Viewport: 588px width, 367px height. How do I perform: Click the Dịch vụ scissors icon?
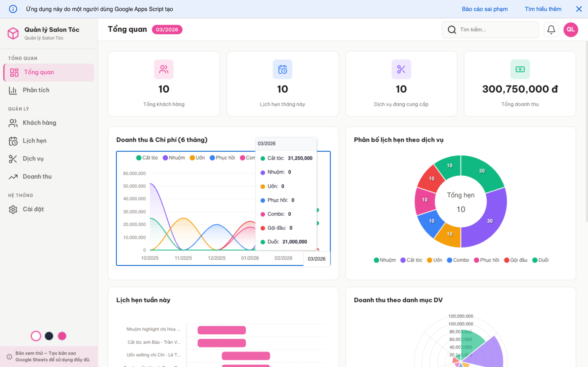click(x=13, y=159)
